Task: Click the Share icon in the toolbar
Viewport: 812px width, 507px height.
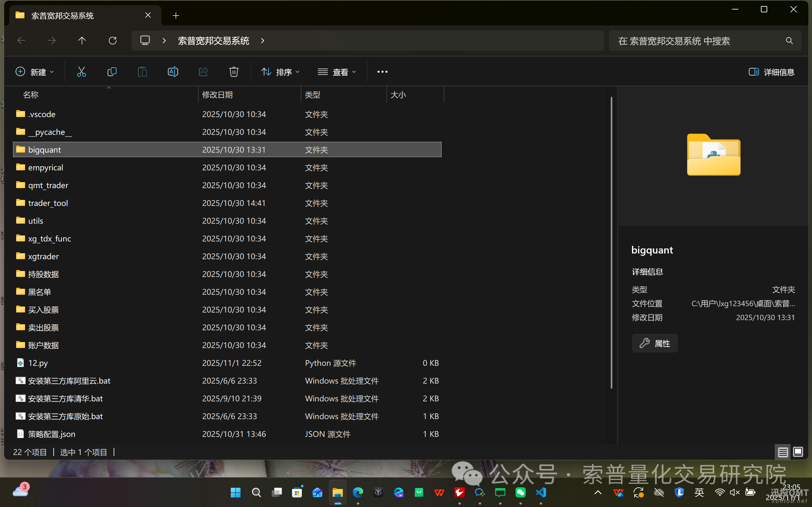Action: pos(203,71)
